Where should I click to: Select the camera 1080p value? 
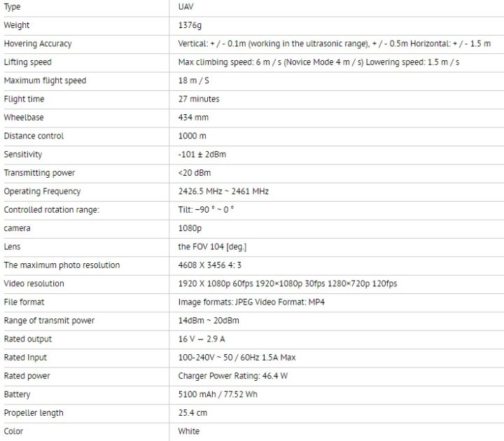190,228
